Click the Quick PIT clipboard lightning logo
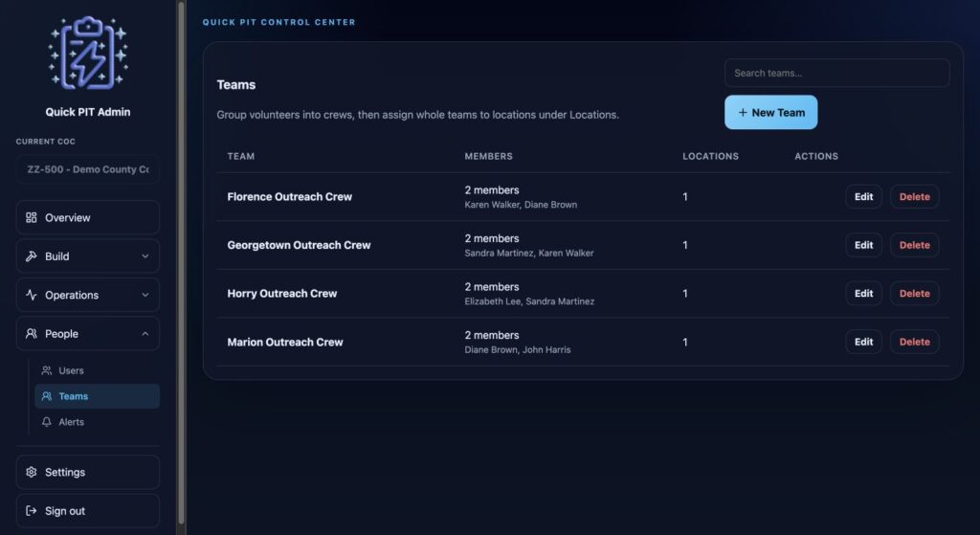 coord(88,53)
